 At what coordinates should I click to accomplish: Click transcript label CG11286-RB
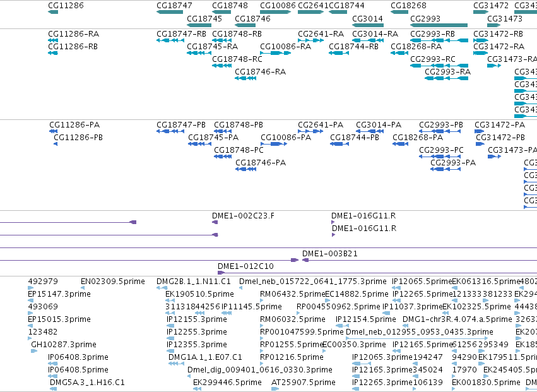pos(73,46)
